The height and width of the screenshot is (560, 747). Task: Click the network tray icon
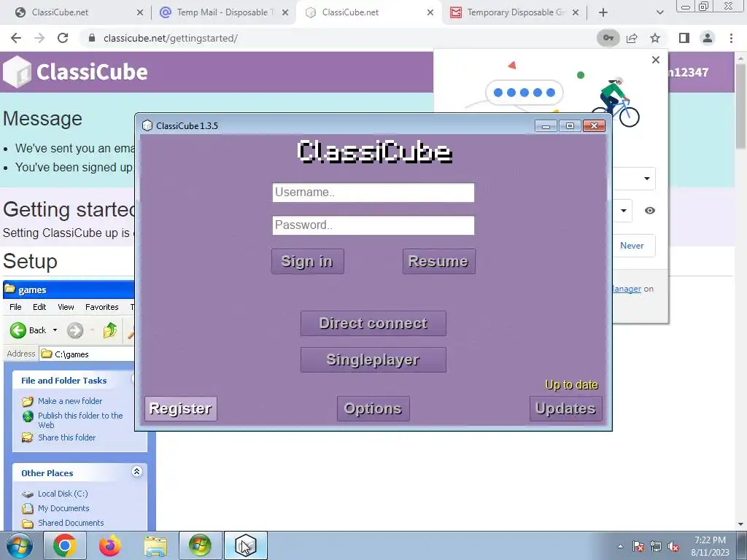coord(656,547)
